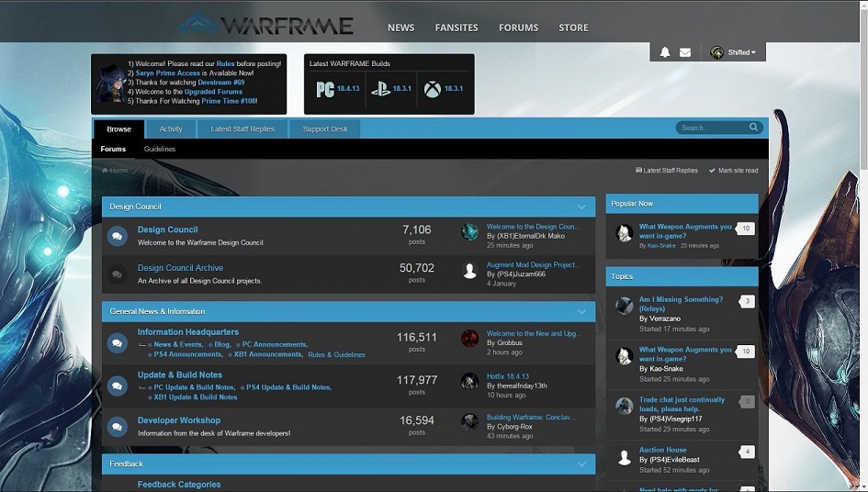Open the PC Announcements subforum
Viewport: 868px width, 492px height.
[x=274, y=344]
